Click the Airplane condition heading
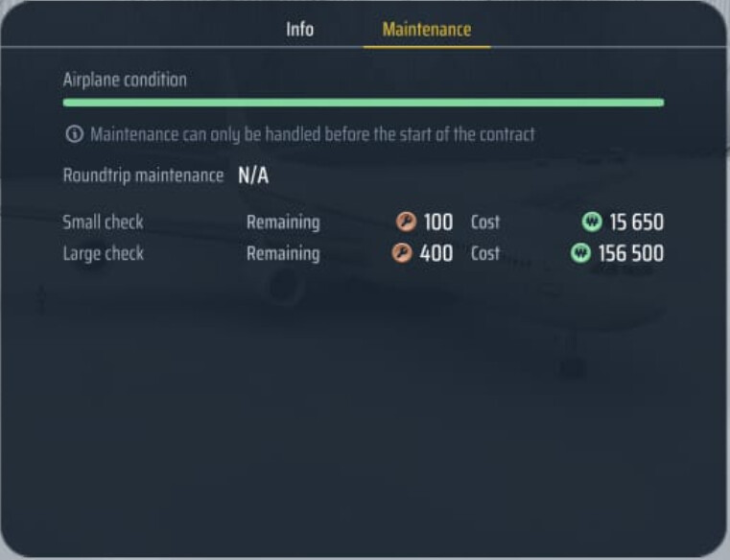Image resolution: width=730 pixels, height=560 pixels. click(x=125, y=80)
